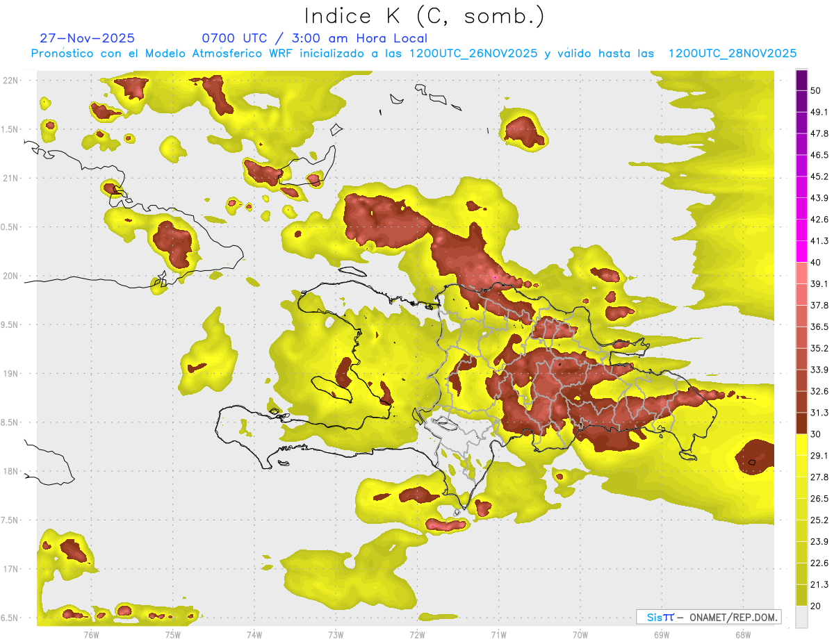Viewport: 834px width, 644px height.
Task: Pick the light grey swatch below the 20 mark
Action: (801, 617)
